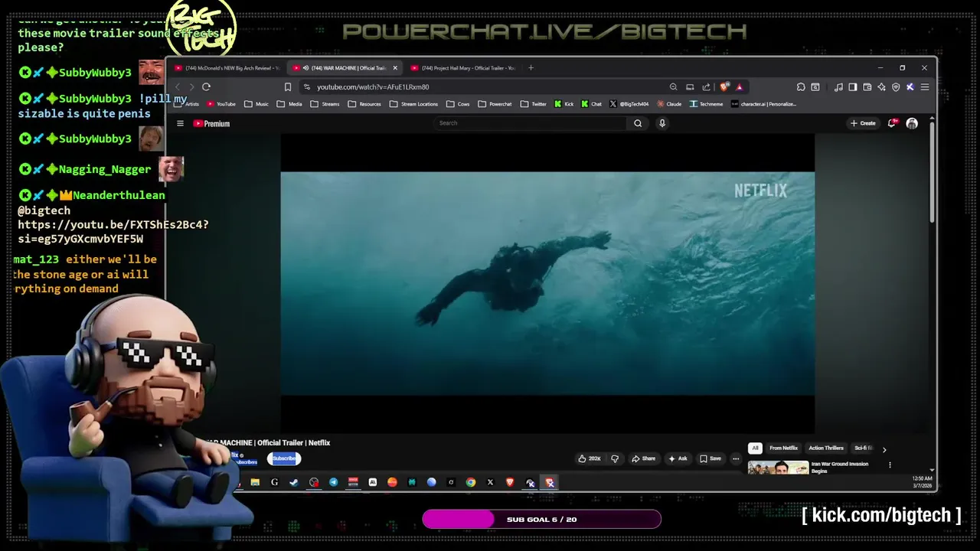Save the video with the Save button
This screenshot has width=980, height=551.
point(710,458)
